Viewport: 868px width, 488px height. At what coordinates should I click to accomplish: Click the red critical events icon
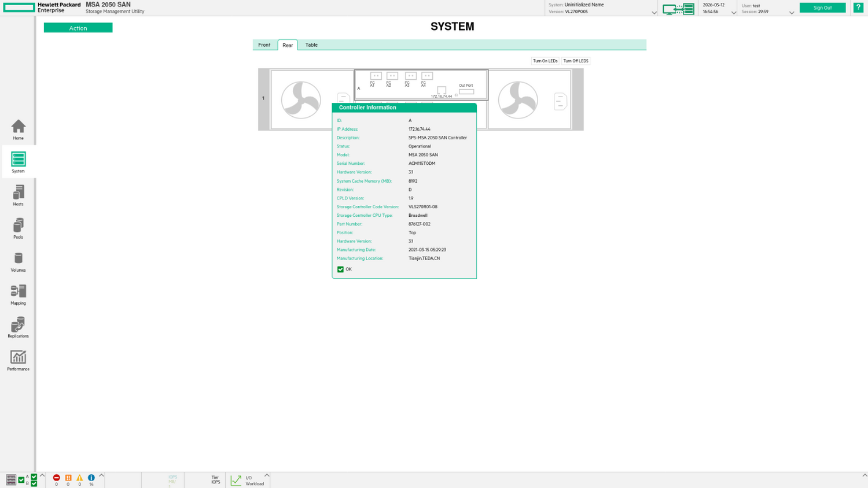pos(56,478)
